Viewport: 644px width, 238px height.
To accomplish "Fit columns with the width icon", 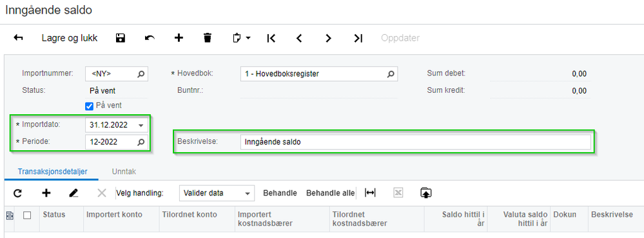I will point(370,193).
